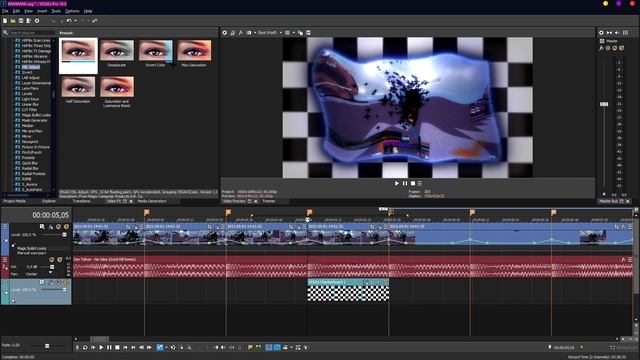The image size is (640, 360).
Task: Solo the audio track
Action: click(60, 259)
